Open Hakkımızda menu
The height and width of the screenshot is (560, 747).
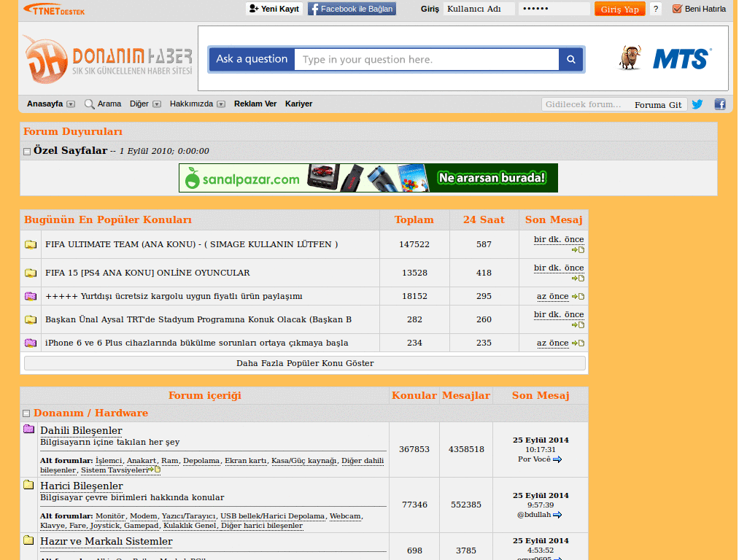[x=192, y=104]
